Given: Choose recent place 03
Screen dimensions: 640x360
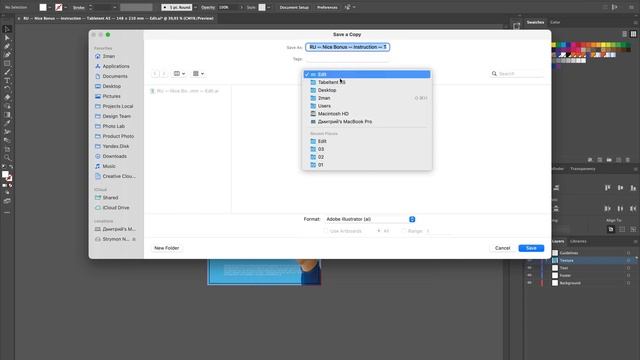Looking at the screenshot, I should click(x=367, y=149).
